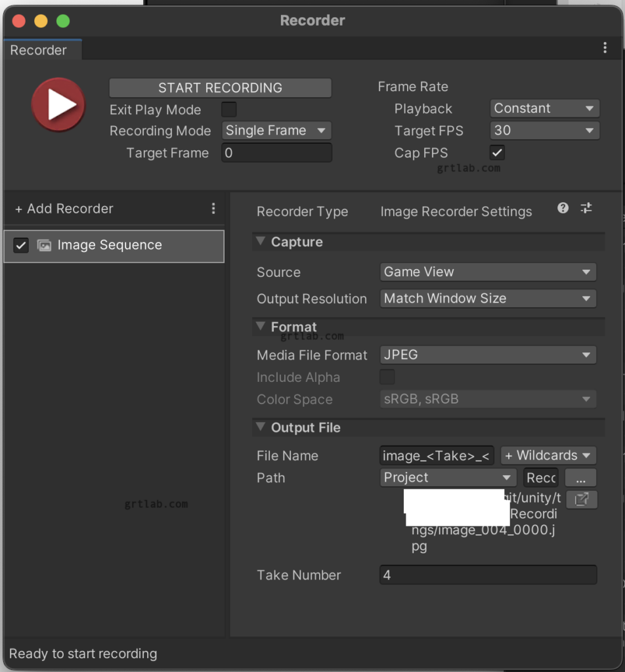Open the Output Resolution dropdown

(488, 299)
